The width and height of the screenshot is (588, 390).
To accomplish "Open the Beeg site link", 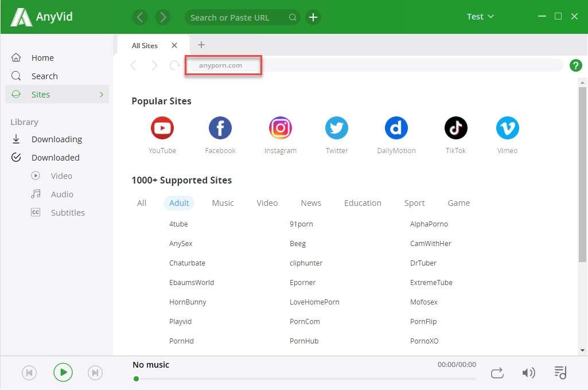I will click(298, 243).
